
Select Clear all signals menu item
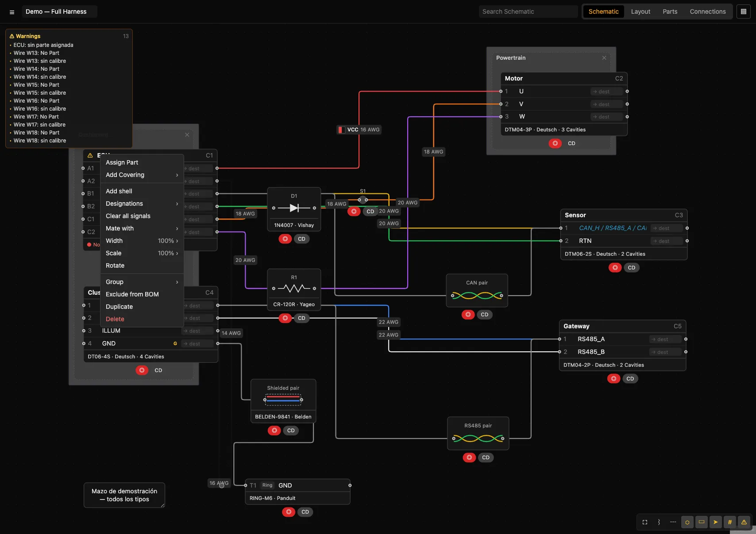click(x=142, y=216)
